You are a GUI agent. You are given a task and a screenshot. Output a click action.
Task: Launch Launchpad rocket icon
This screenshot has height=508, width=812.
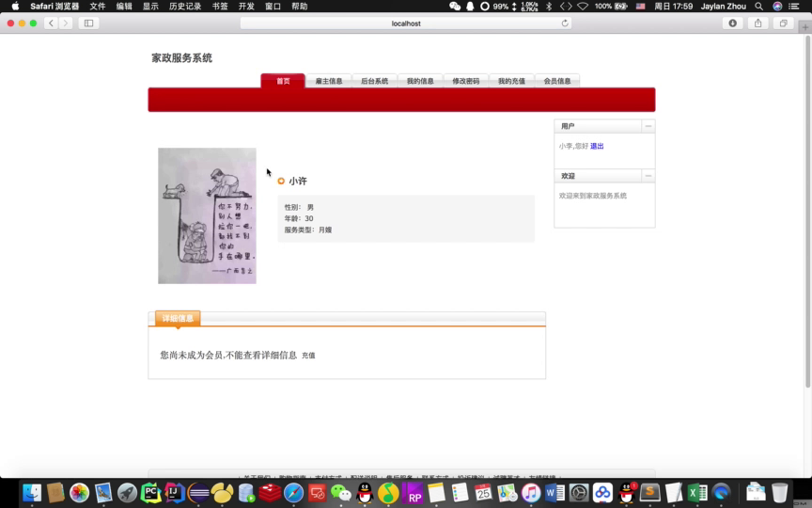127,493
